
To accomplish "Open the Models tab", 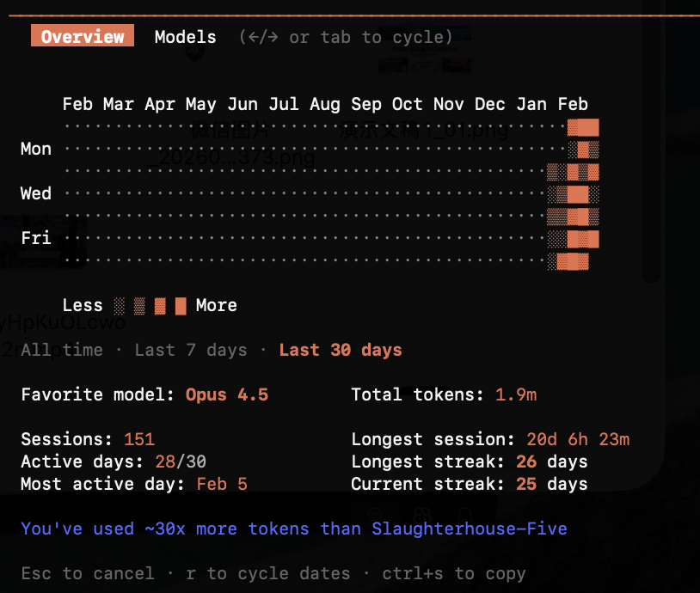I will [x=186, y=36].
